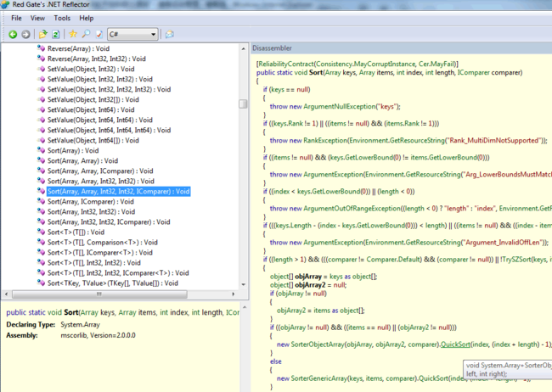Viewport: 552px width, 392px height.
Task: Click the grey Forward navigation arrow
Action: tap(25, 34)
